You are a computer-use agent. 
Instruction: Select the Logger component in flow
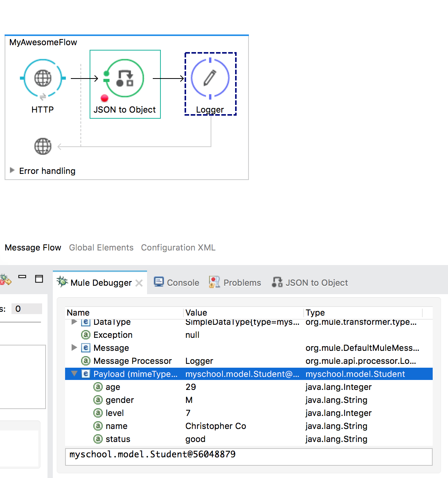(x=210, y=78)
